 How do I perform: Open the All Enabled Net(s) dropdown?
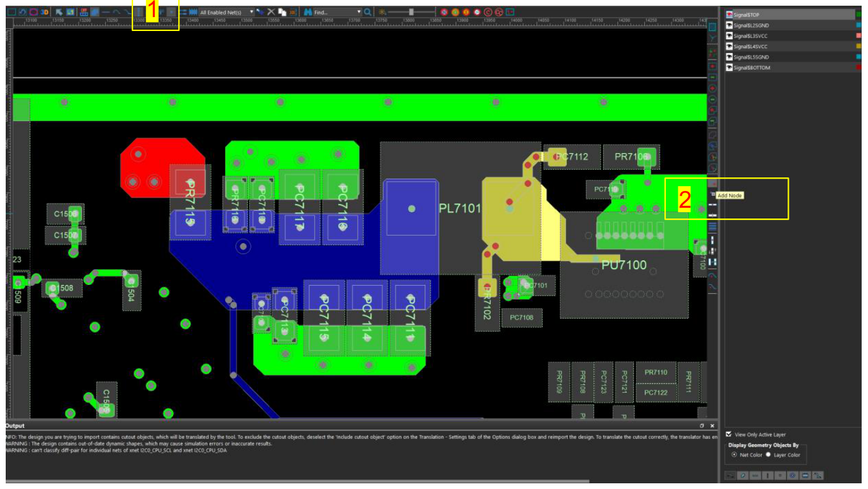(252, 12)
